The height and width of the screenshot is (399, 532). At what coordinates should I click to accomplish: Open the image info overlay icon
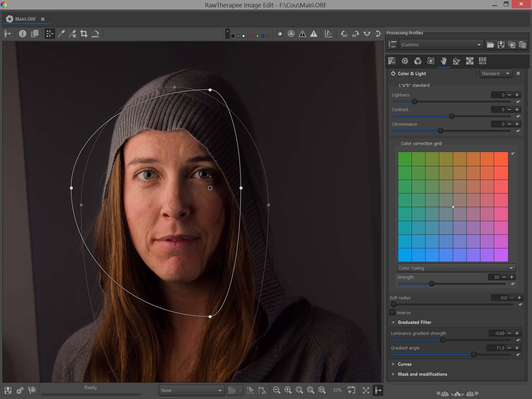click(23, 34)
